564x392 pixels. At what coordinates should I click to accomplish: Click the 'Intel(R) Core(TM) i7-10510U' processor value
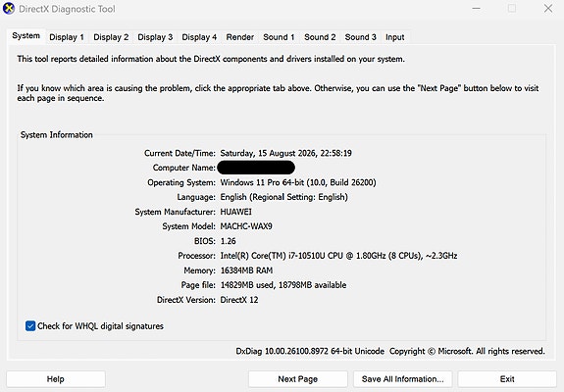pos(273,256)
